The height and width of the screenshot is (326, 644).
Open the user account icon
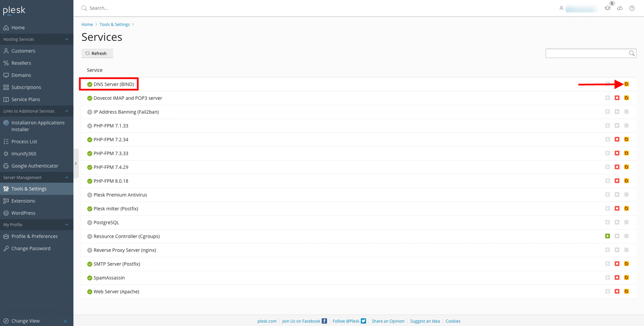561,8
